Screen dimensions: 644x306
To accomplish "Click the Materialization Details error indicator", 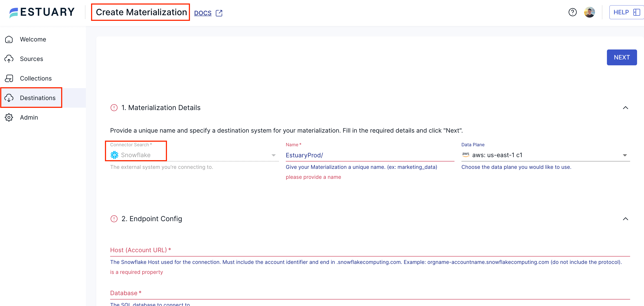I will pyautogui.click(x=114, y=108).
